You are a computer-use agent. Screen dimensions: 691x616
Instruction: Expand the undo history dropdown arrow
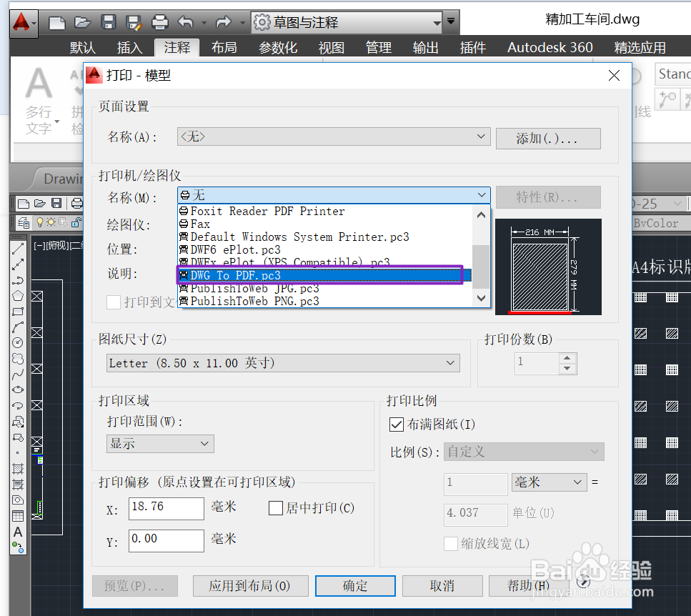tap(204, 22)
